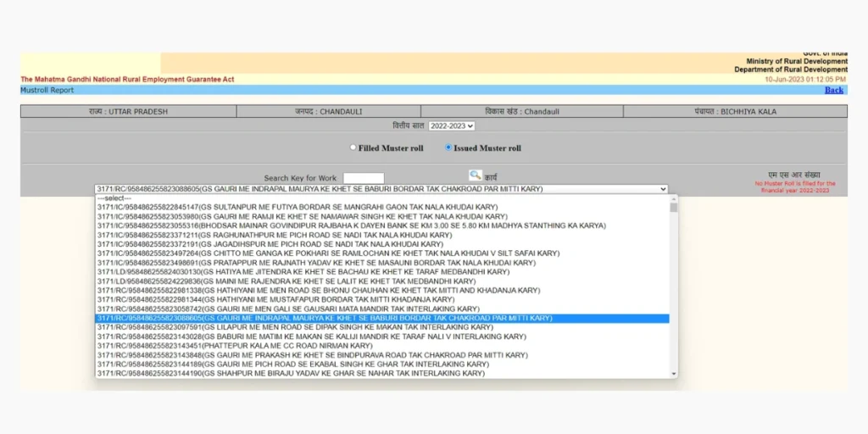This screenshot has width=868, height=434.
Task: Click the Chandauli block cell
Action: pyautogui.click(x=522, y=111)
